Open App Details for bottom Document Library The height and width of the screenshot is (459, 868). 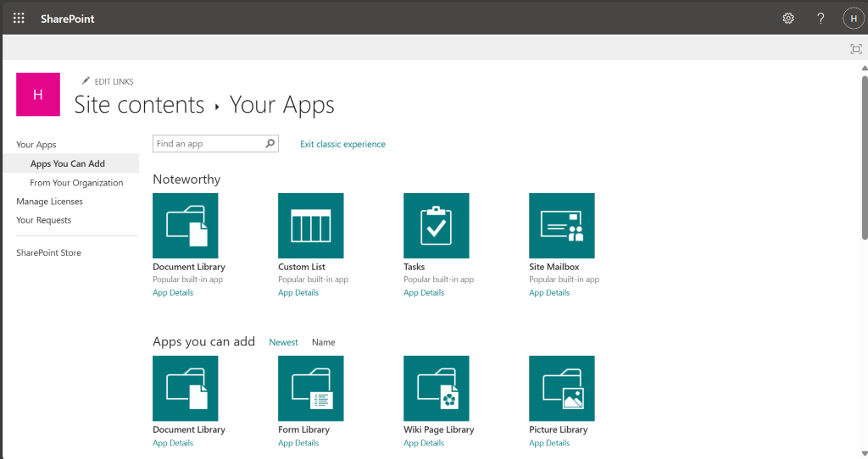[x=173, y=443]
